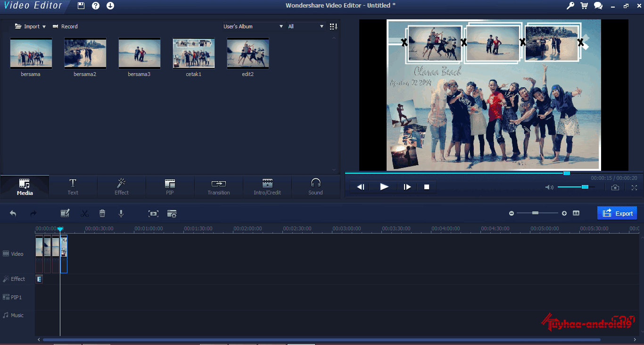Click the PIP1 track label
This screenshot has height=345, width=644.
point(12,297)
